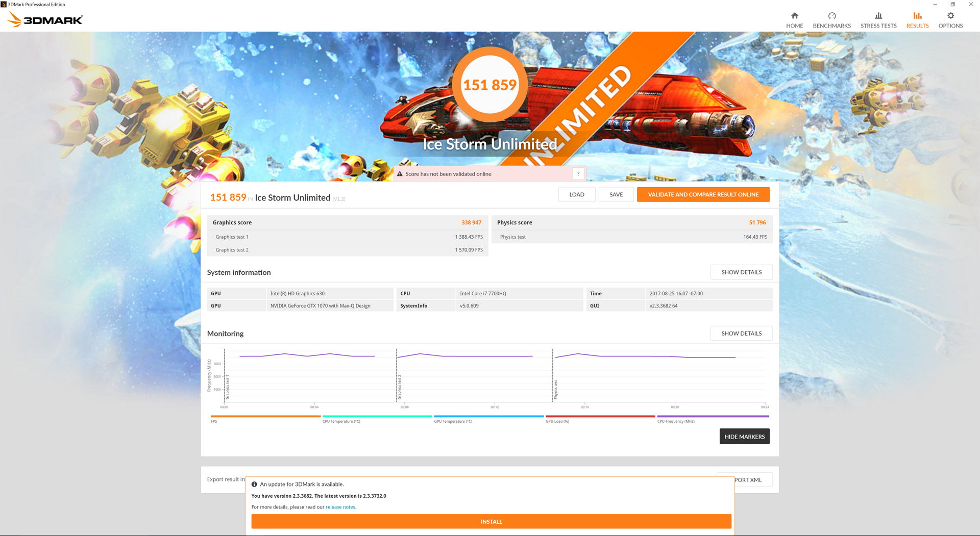Toggle the FPS orange legend bar
This screenshot has height=536, width=980.
(265, 416)
